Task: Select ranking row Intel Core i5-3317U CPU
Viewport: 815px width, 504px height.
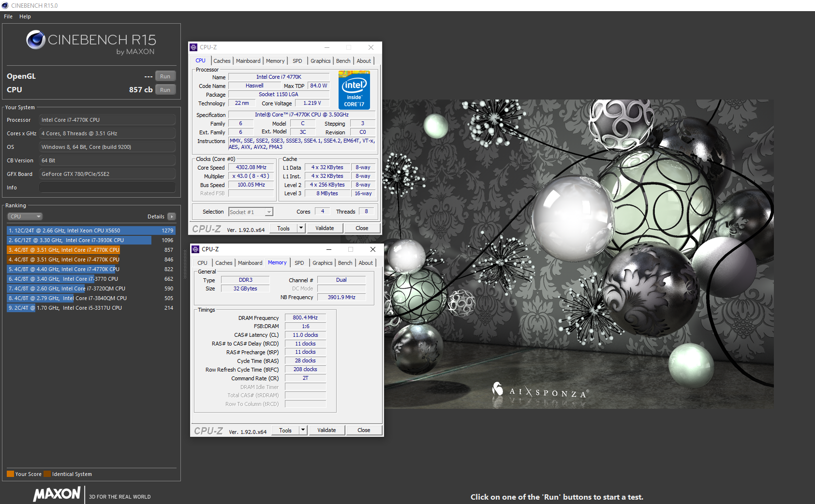Action: pos(91,308)
